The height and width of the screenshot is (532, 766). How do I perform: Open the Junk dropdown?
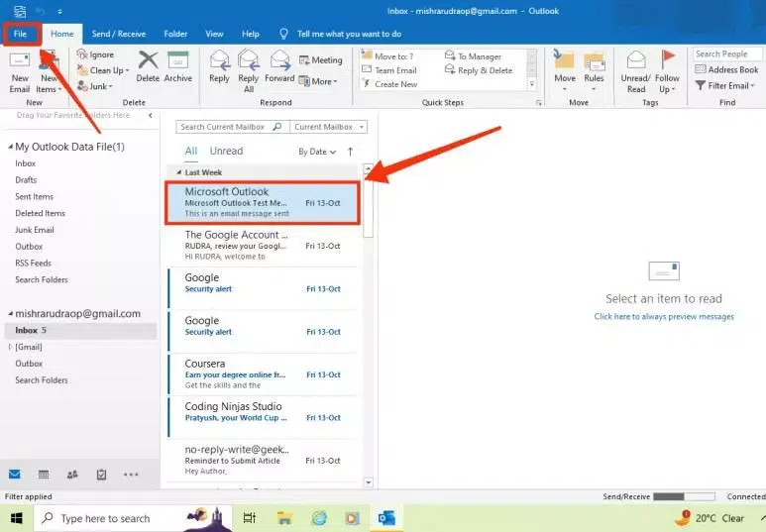tap(95, 86)
